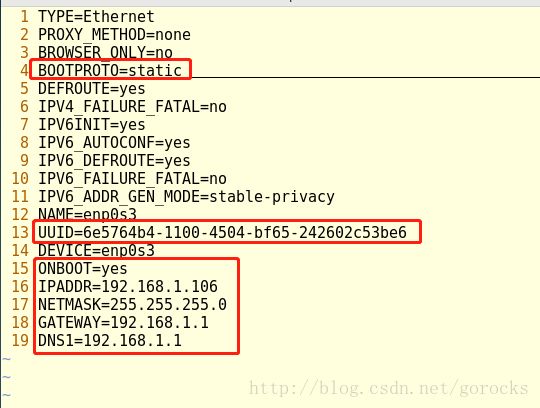Click the IPV6_DEFROUTE=yes line
Viewport: 540px width, 408px height.
tap(114, 160)
